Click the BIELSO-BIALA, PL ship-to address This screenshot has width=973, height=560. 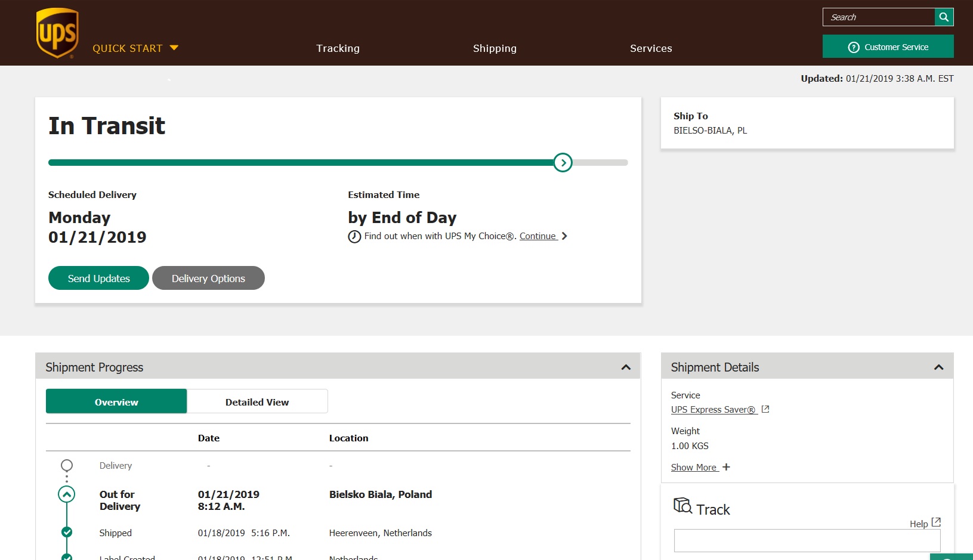(710, 131)
